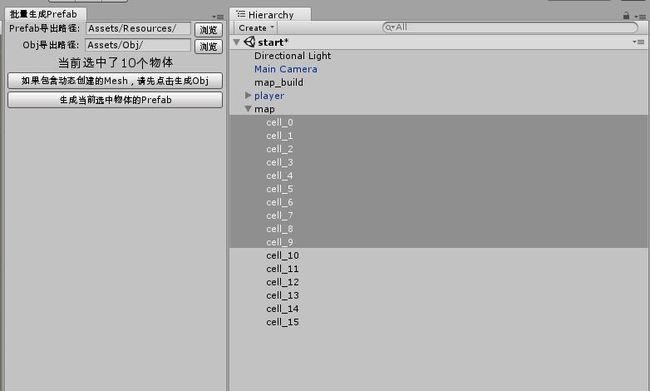Click the generate Obj for dynamic Mesh button

point(115,81)
